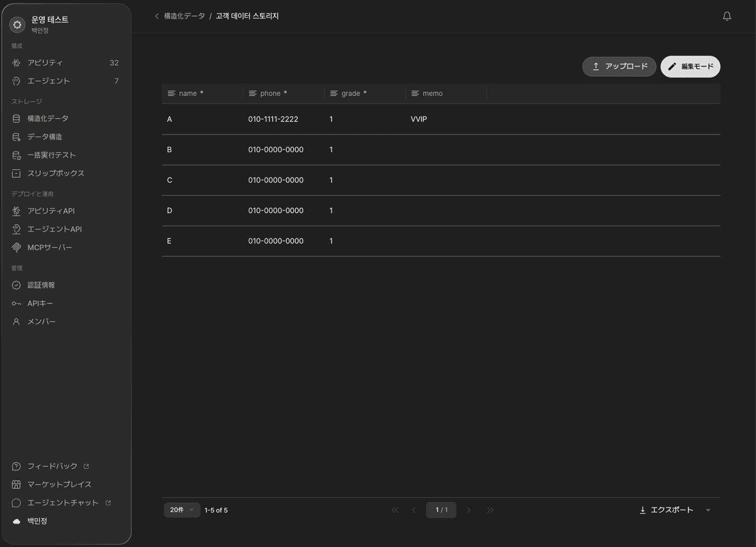Click the MCPサーバー icon
Screen dimensions: 756x547
click(16, 247)
